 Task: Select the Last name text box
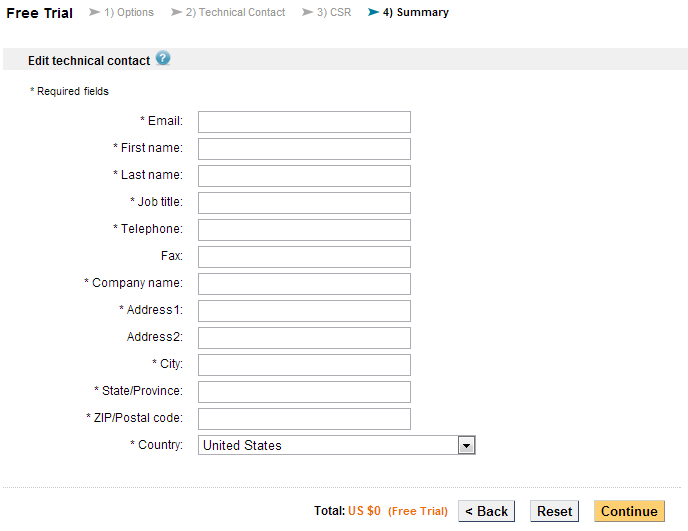pyautogui.click(x=304, y=176)
